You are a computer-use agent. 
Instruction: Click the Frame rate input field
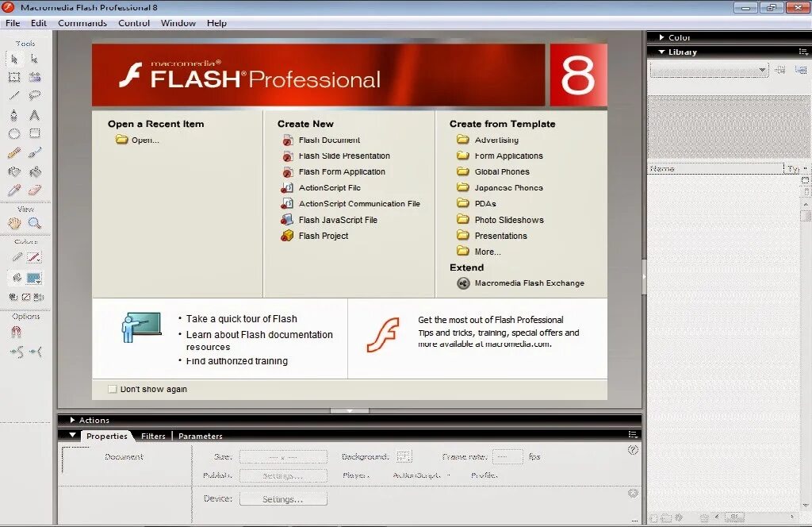point(507,456)
